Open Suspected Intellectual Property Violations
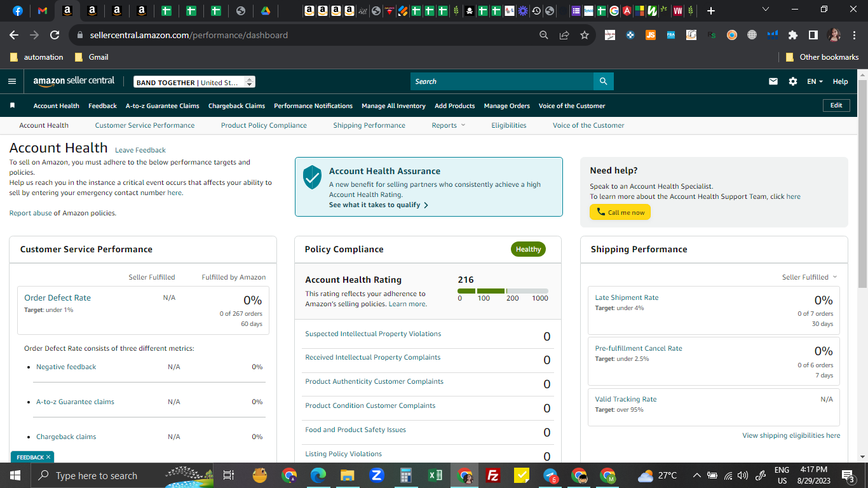Screen dimensions: 868x488 pyautogui.click(x=373, y=334)
